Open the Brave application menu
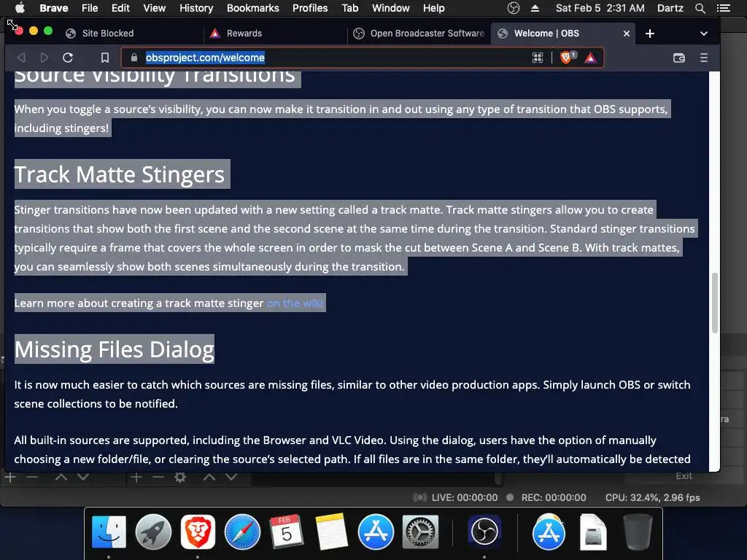Screen dimensions: 747x560 click(x=53, y=8)
